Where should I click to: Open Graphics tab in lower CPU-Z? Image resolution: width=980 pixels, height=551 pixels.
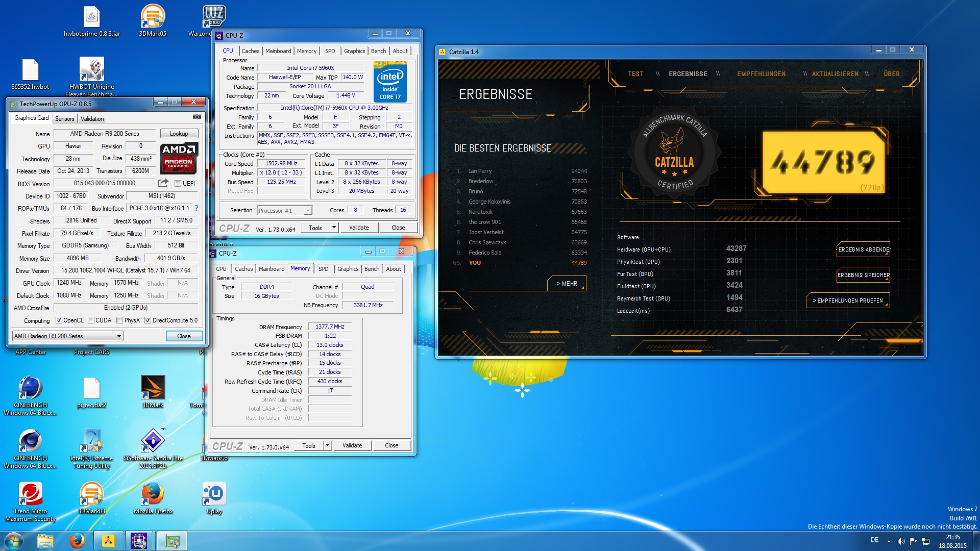(x=348, y=269)
